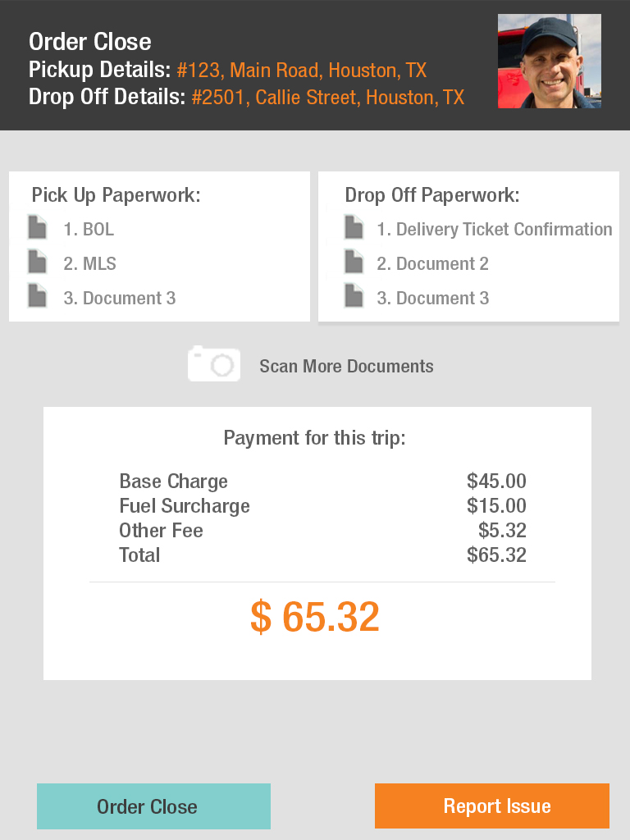This screenshot has width=630, height=840.
Task: Open pickup address #123 Main Road link
Action: pyautogui.click(x=302, y=71)
